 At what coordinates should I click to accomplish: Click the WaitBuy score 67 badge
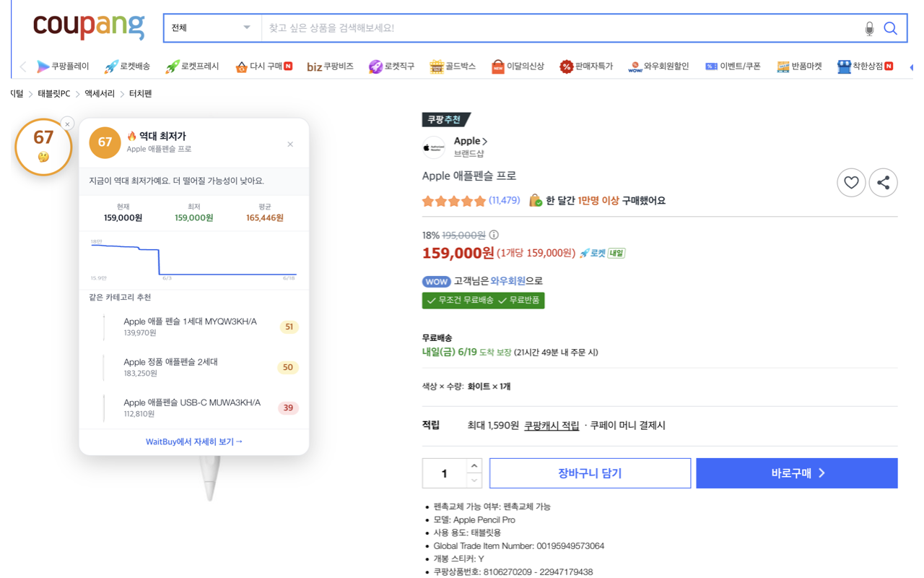point(43,147)
